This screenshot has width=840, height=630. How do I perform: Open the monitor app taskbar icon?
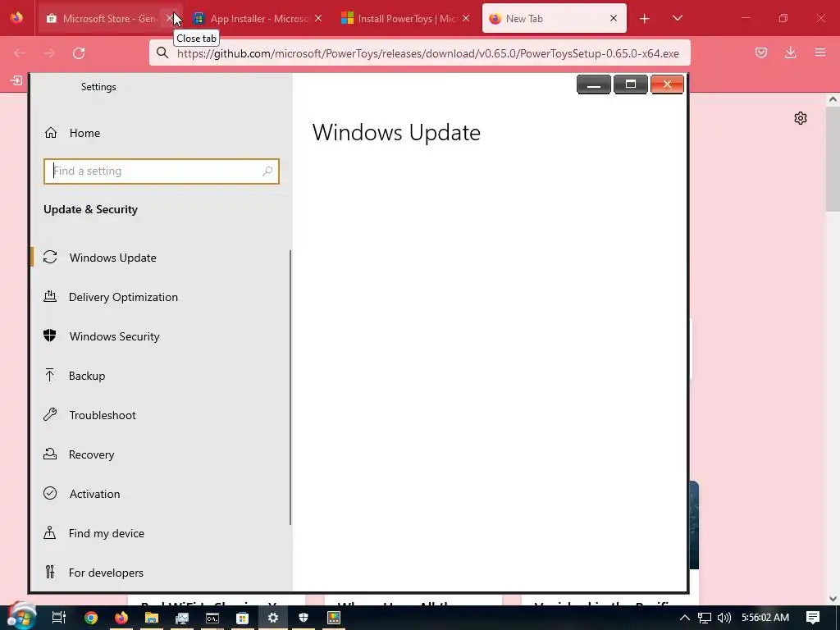tap(182, 618)
